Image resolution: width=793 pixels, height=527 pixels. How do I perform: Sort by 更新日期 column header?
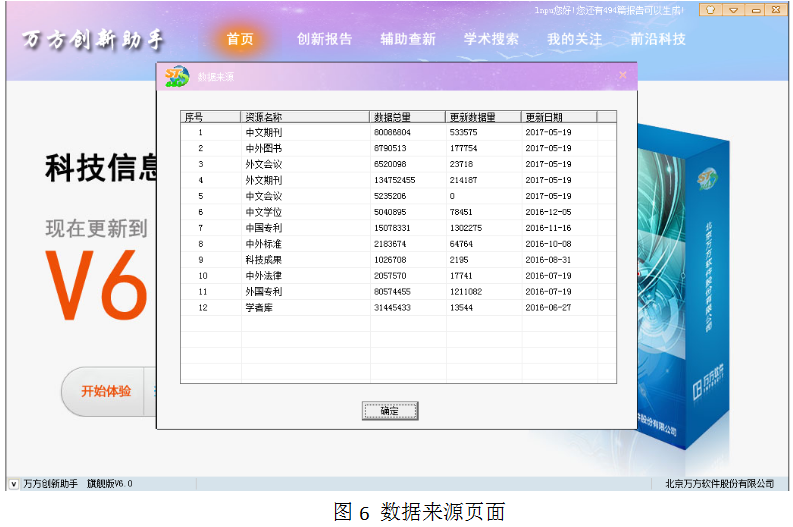click(x=559, y=117)
